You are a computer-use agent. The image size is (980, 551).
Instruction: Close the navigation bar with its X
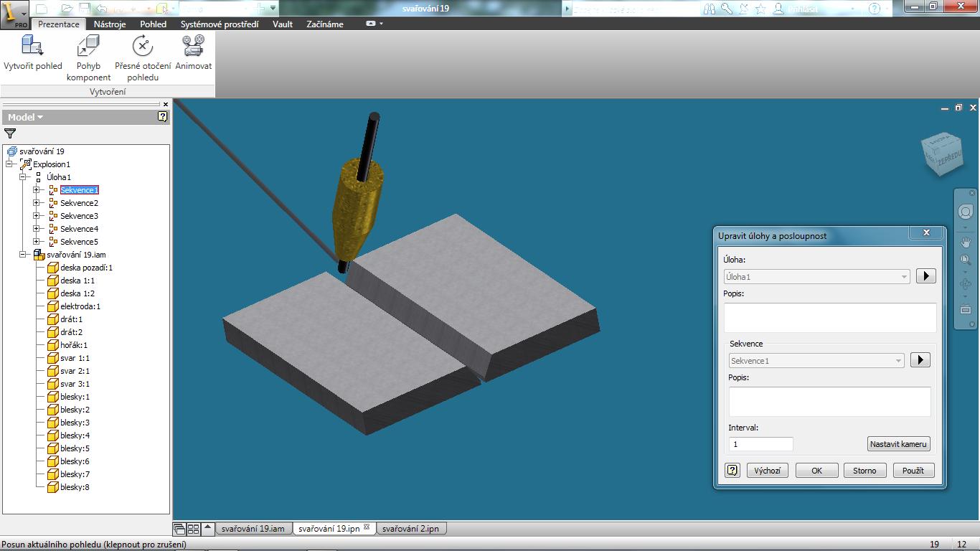tap(973, 193)
